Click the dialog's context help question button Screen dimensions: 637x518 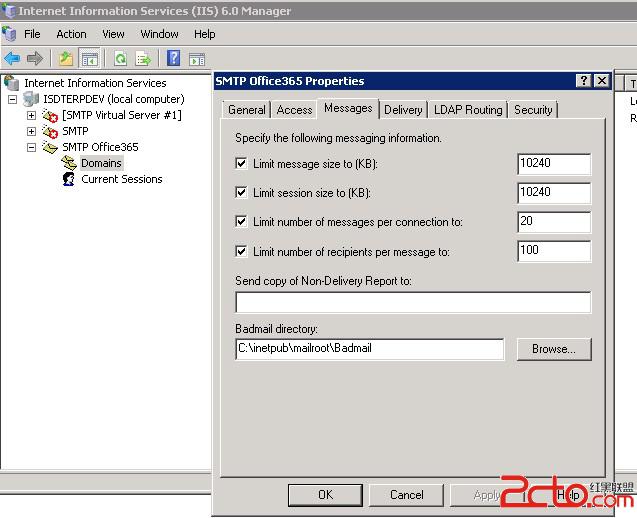point(583,80)
